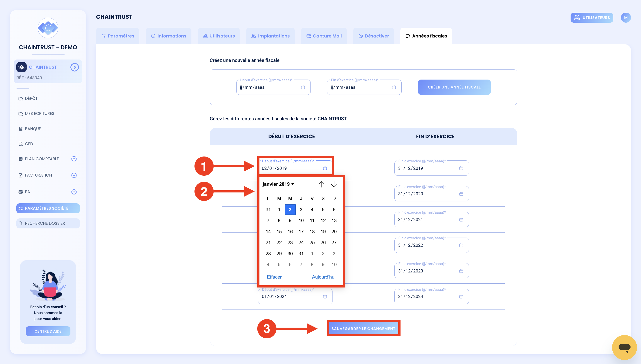The image size is (641, 364).
Task: Click the calendar icon in 01/01/2024 field
Action: coord(325,296)
